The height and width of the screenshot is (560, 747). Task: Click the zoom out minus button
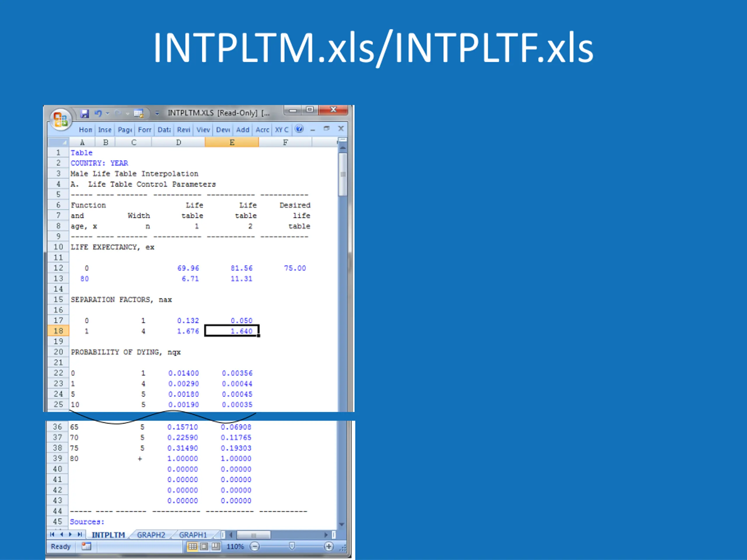click(x=255, y=546)
